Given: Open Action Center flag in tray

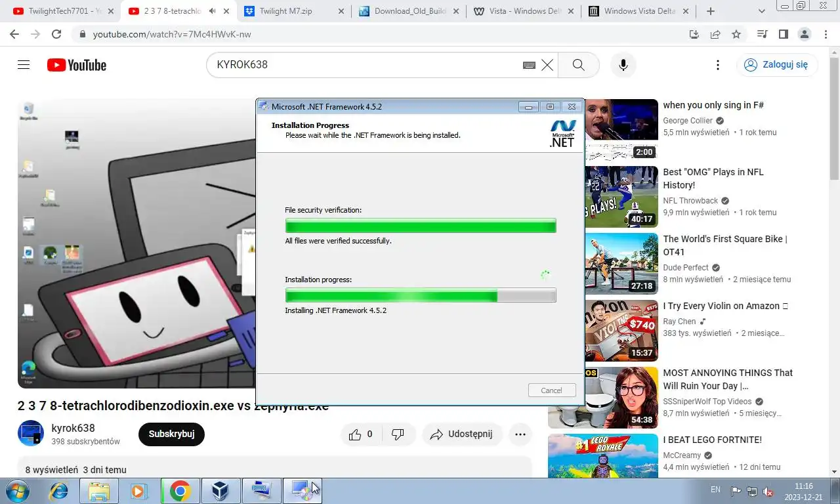Looking at the screenshot, I should tap(736, 491).
